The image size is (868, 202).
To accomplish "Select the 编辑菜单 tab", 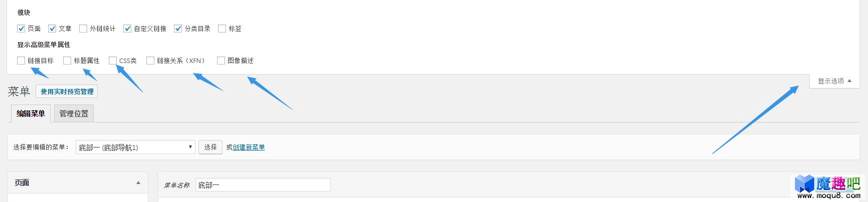I will click(31, 113).
